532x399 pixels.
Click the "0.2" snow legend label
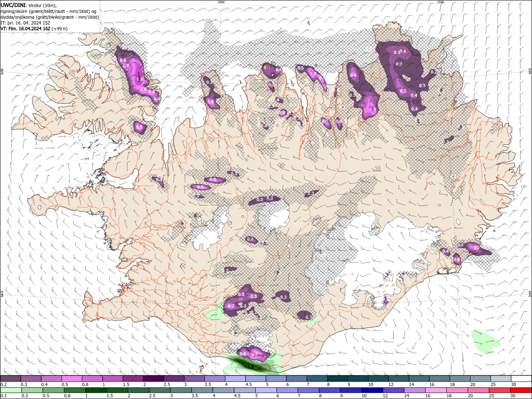click(3, 384)
